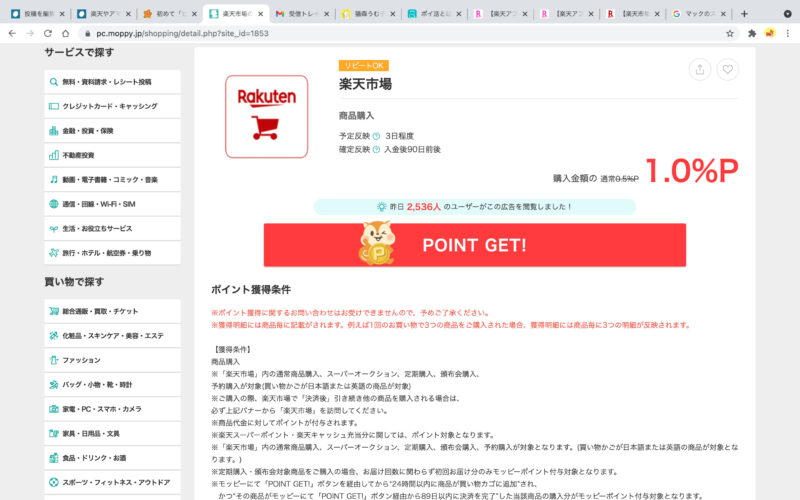Open 家電・PC・スマホ・カメラ category
Viewport: 800px width, 500px height.
tap(112, 409)
